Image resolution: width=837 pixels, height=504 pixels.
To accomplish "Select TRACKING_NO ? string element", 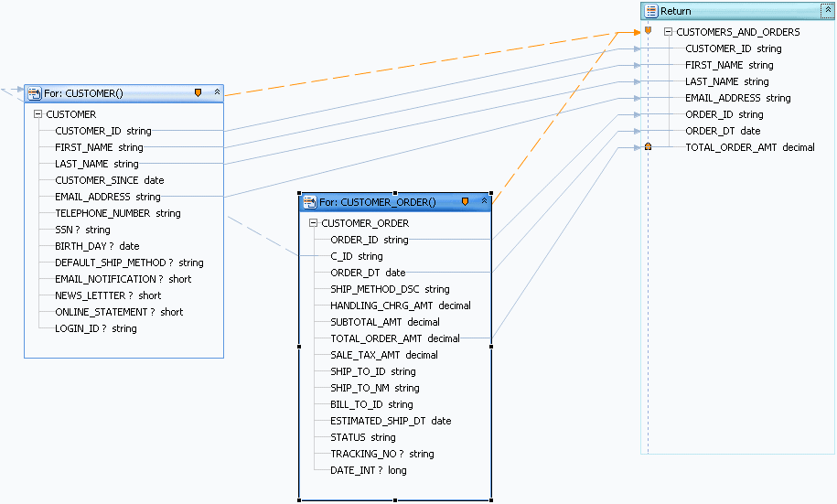I will click(x=382, y=455).
